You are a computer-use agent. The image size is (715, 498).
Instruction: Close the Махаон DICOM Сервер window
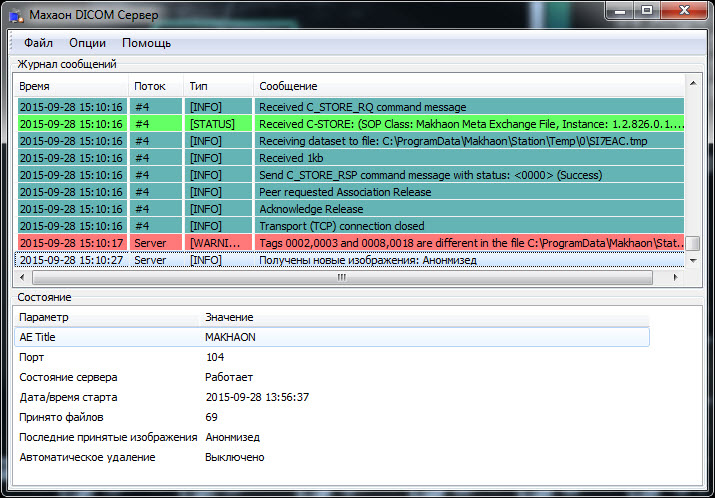684,10
